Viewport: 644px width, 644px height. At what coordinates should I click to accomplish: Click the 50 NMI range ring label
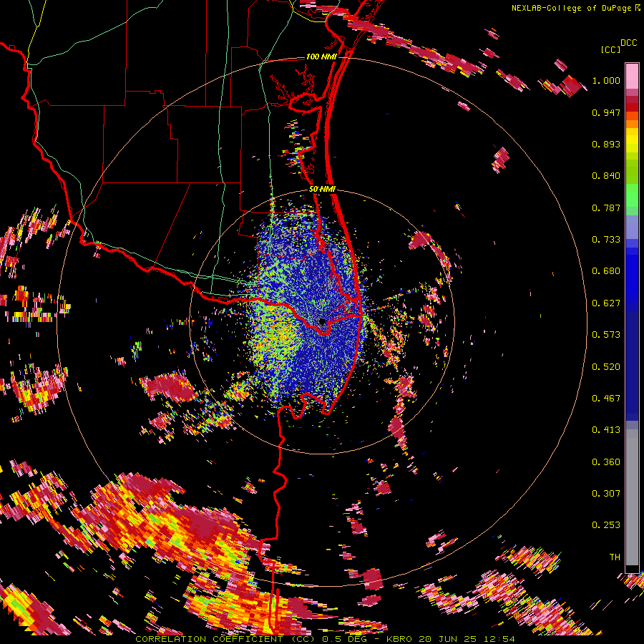pos(323,190)
